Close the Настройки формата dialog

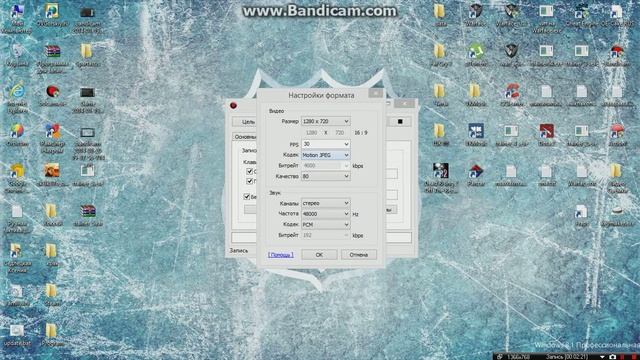tap(376, 93)
